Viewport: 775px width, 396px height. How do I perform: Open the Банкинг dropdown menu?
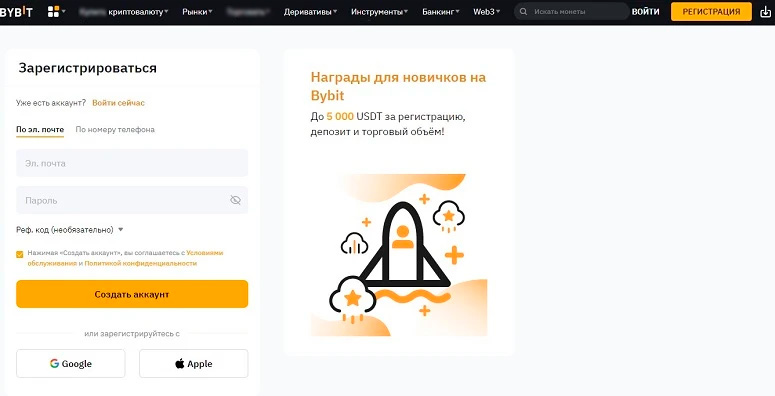(x=441, y=12)
